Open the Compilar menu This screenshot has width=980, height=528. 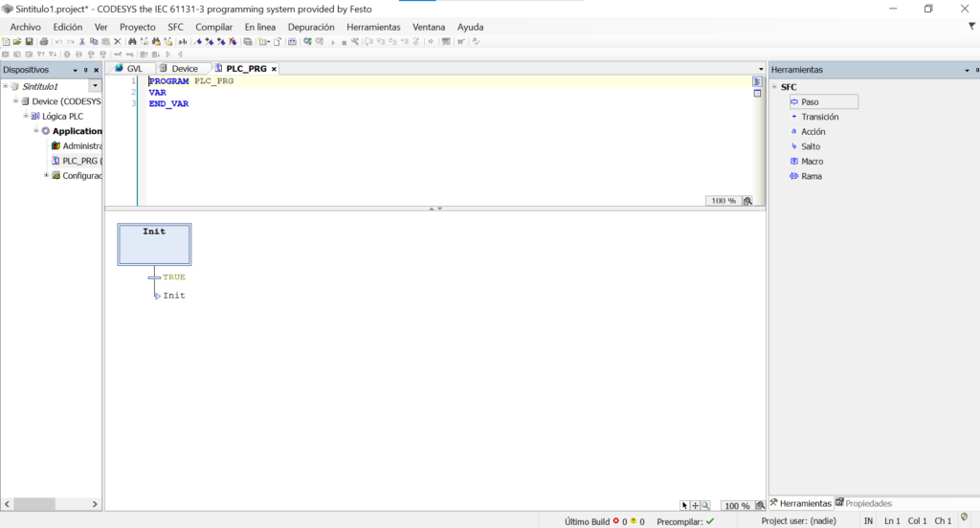tap(213, 27)
